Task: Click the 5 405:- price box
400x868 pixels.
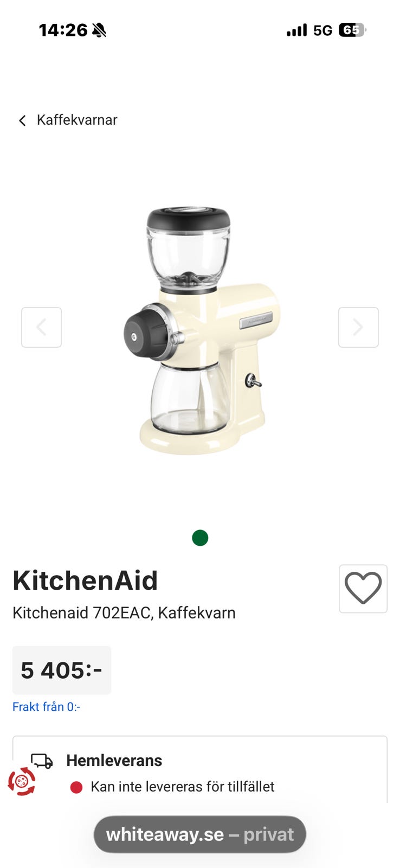Action: click(62, 671)
